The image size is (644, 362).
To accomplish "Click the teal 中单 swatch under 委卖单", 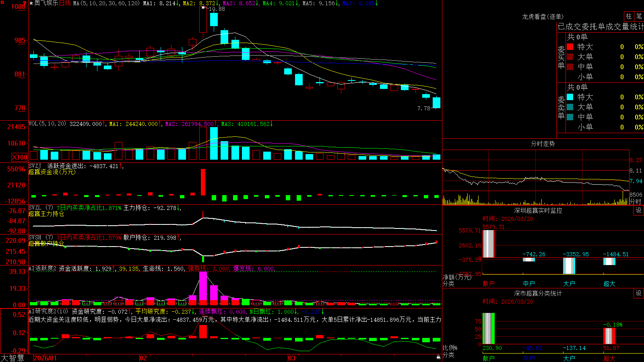I will tap(570, 117).
